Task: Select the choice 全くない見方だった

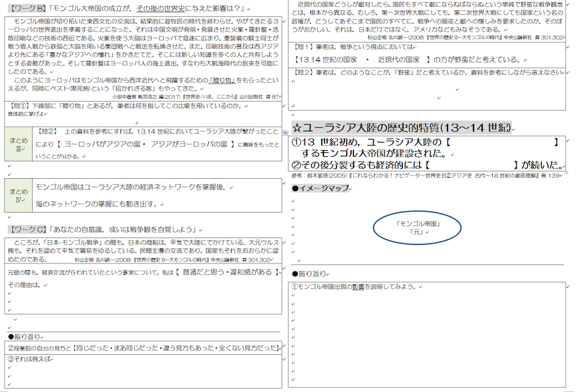Action: click(247, 348)
